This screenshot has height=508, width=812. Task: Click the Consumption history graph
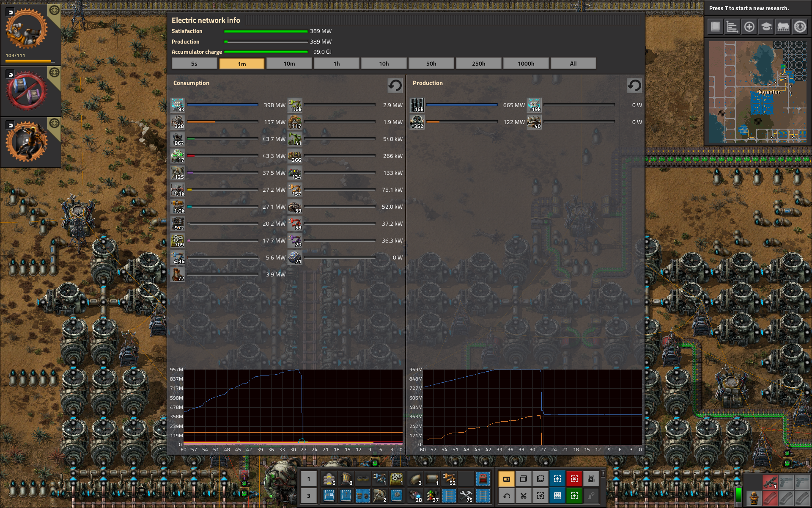[x=293, y=407]
